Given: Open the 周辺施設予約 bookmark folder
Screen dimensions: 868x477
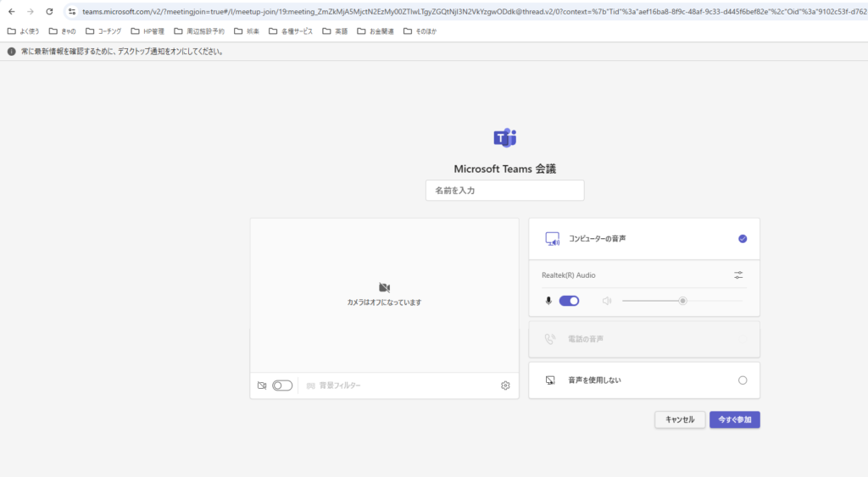Looking at the screenshot, I should 199,31.
